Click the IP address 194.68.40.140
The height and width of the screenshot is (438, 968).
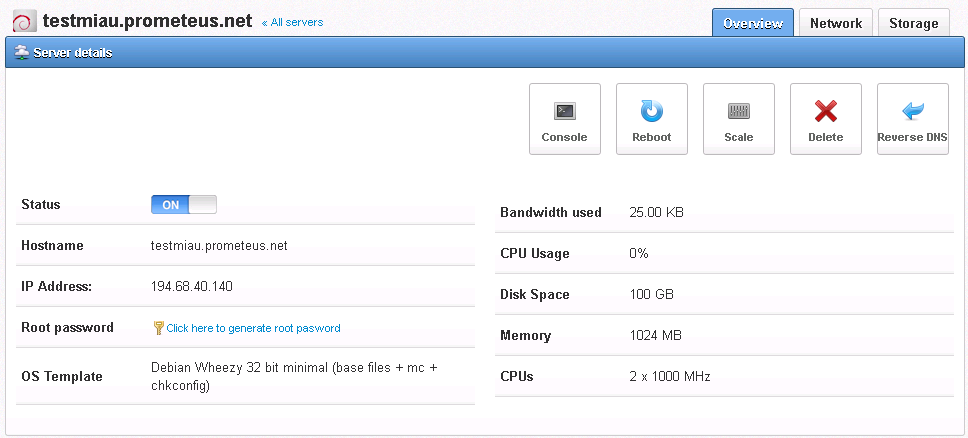(x=191, y=286)
